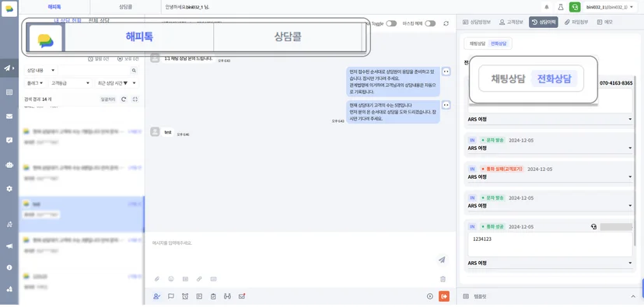Open the 고객등급 filter dropdown
Screen dimensions: 644x307
[x=70, y=83]
